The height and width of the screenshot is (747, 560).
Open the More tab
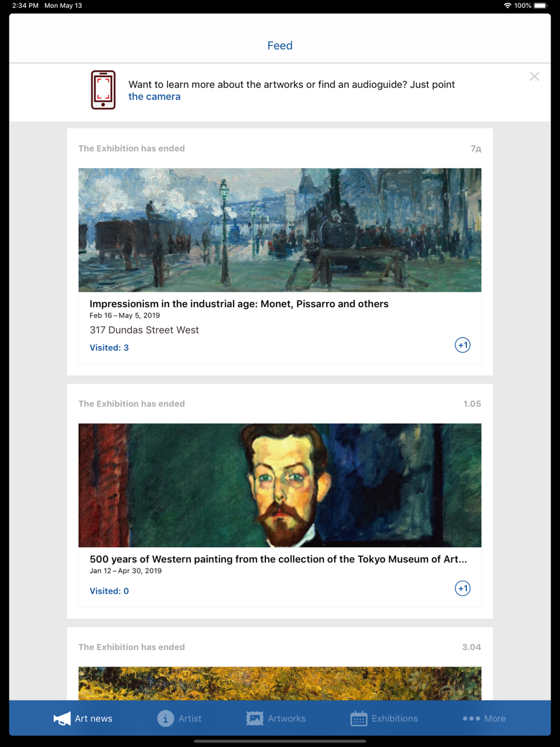484,718
